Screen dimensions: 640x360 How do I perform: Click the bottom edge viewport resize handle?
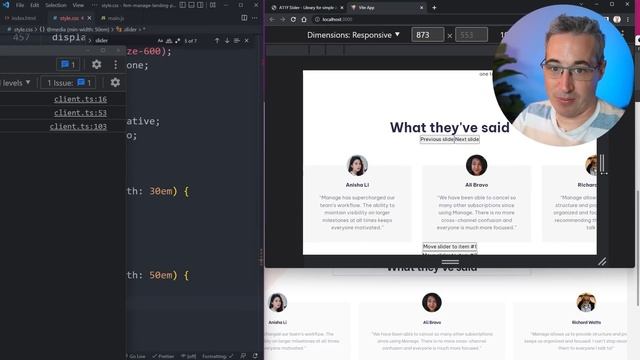pos(450,262)
